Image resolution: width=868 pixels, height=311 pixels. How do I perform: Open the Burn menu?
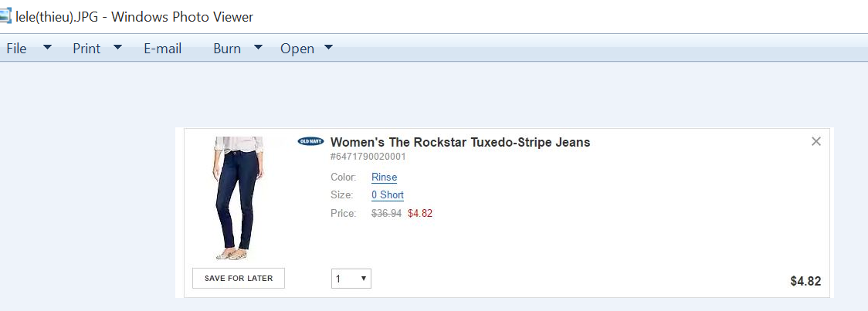[227, 49]
